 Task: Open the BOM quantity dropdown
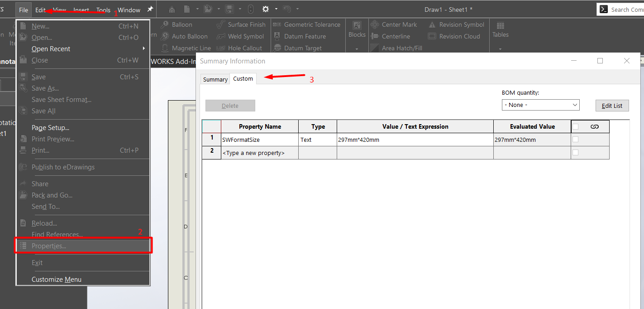click(x=541, y=105)
